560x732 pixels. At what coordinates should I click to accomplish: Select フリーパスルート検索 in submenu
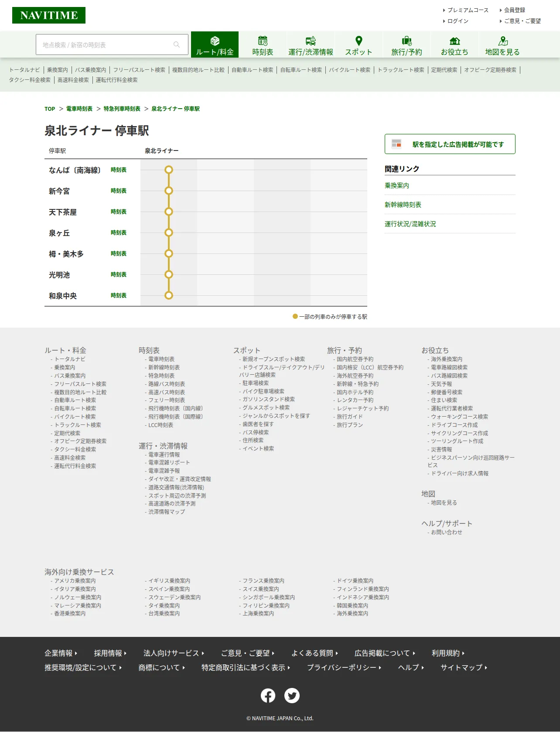(139, 69)
